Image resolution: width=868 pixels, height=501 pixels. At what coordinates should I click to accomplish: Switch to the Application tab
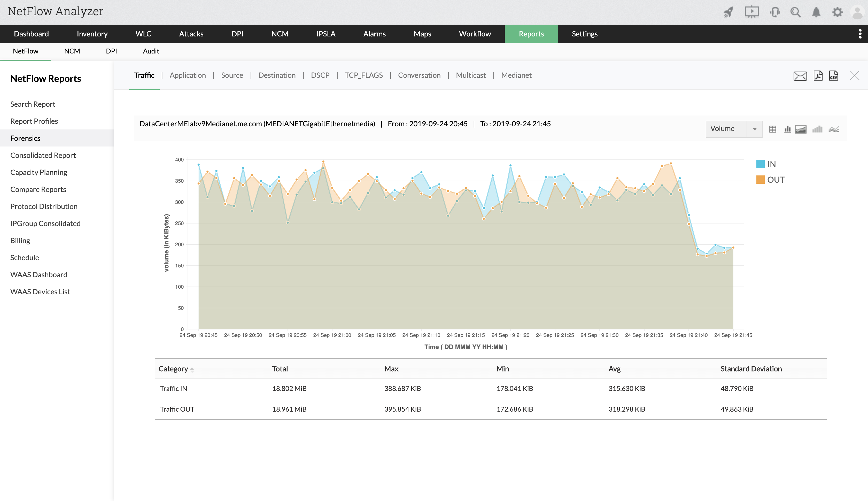(x=188, y=75)
